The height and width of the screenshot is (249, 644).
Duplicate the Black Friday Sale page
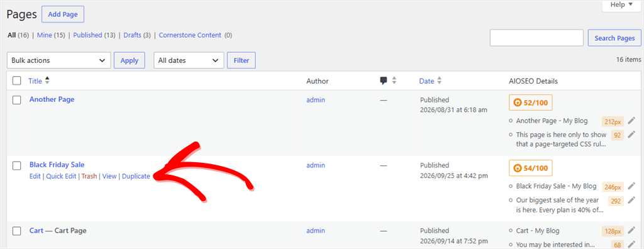click(x=136, y=176)
